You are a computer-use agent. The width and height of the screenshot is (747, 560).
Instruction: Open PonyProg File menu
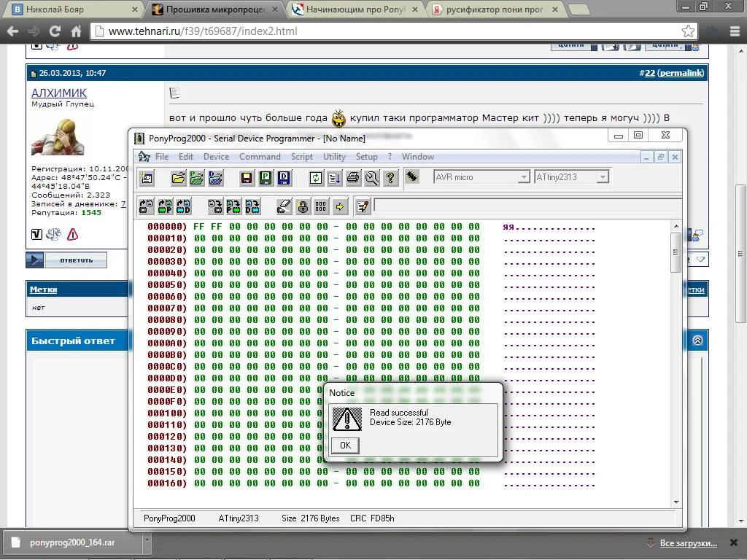click(x=162, y=157)
